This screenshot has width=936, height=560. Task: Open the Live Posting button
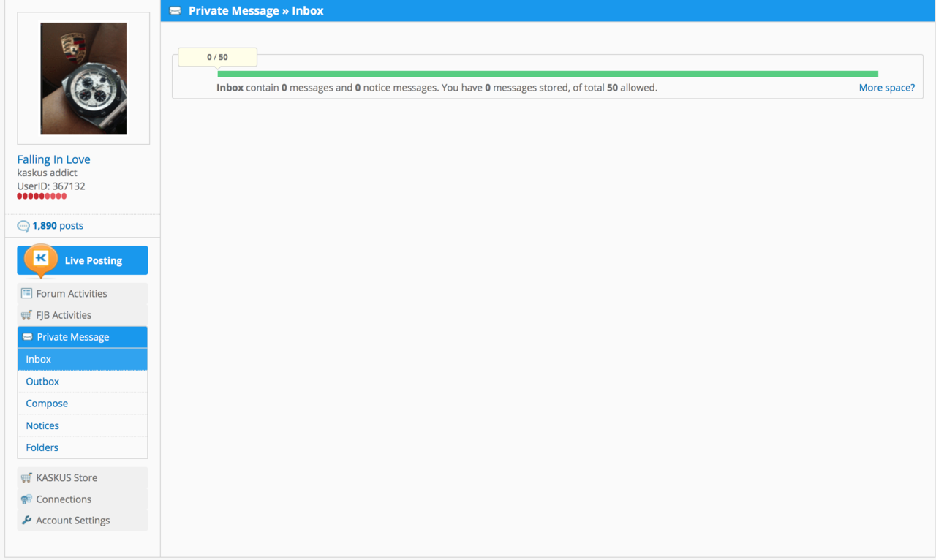(83, 260)
